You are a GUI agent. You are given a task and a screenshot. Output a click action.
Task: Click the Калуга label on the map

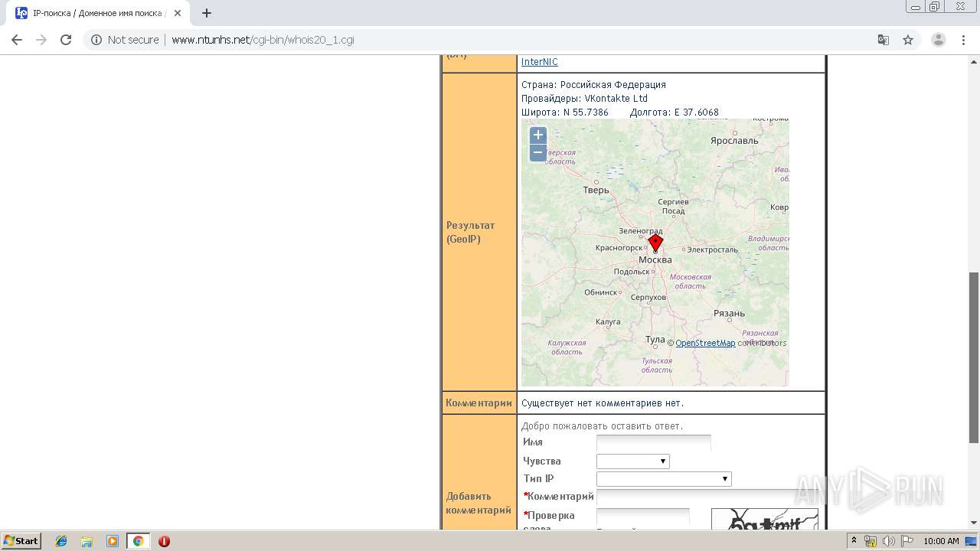click(608, 321)
